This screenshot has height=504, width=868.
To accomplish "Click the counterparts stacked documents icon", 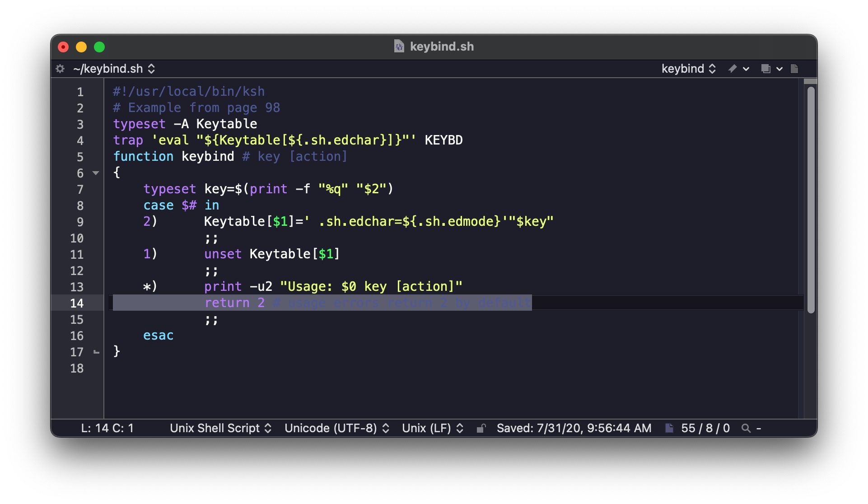I will pyautogui.click(x=771, y=69).
